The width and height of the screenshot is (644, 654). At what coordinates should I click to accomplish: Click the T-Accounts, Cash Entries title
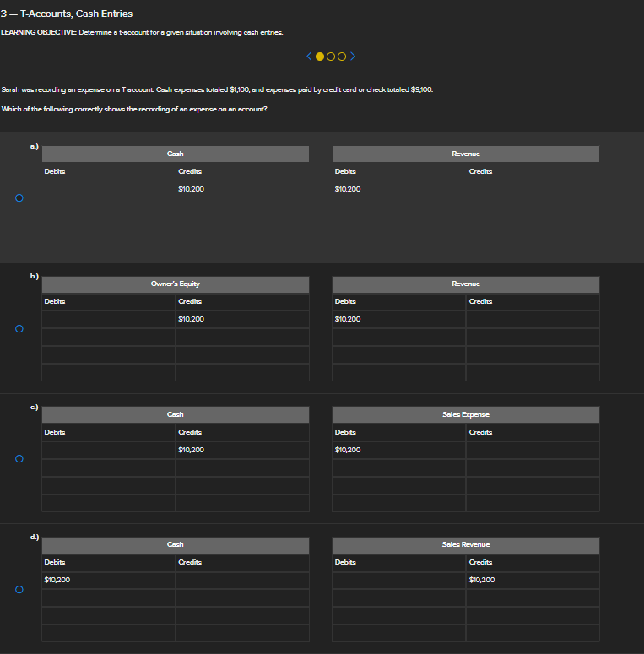(x=67, y=14)
